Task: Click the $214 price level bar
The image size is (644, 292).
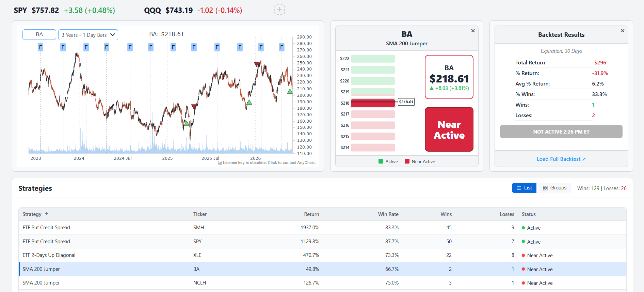Action: pos(373,148)
